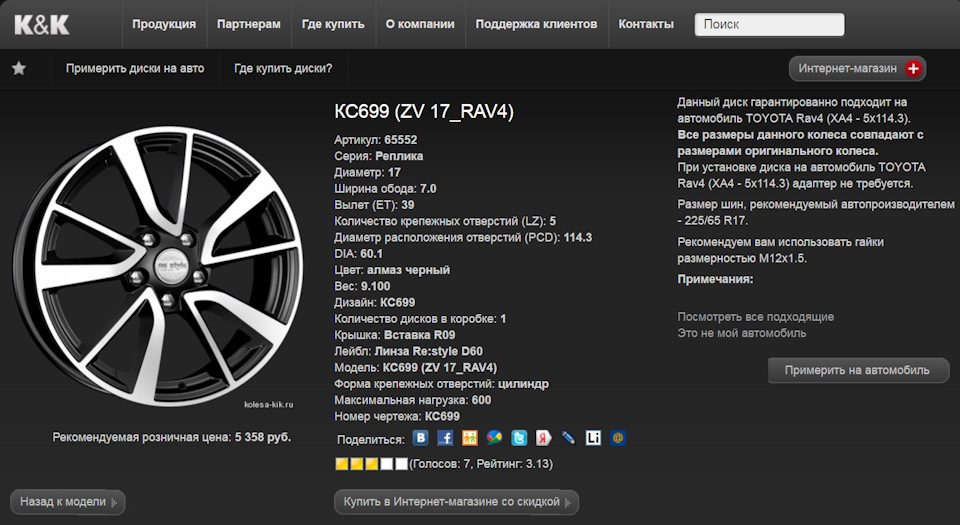Click Это не мой автомобиль link
960x525 pixels.
click(741, 333)
